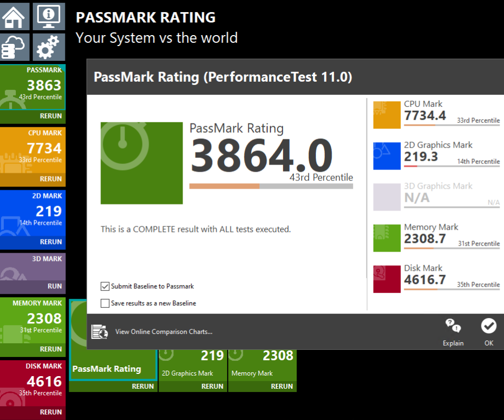Toggle Submit Baseline to Passmark checkbox
Screen dimensions: 504x420
[105, 286]
